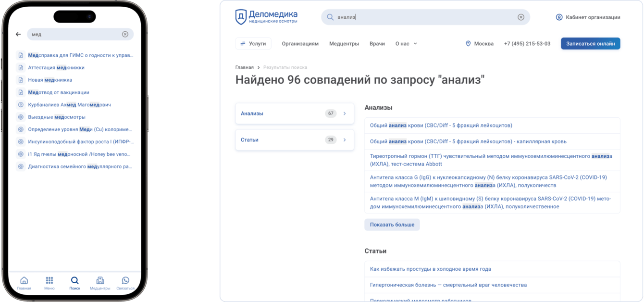Click the 'Записаться онлайн' button

(x=591, y=44)
